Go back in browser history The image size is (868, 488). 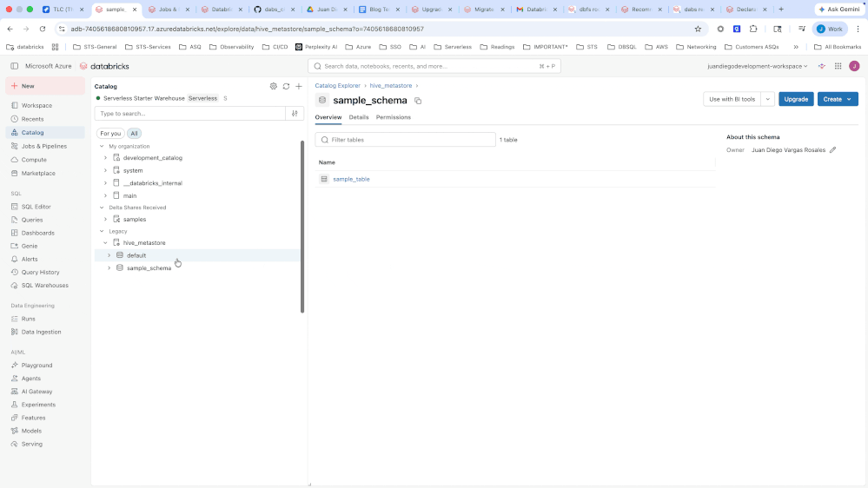point(10,29)
